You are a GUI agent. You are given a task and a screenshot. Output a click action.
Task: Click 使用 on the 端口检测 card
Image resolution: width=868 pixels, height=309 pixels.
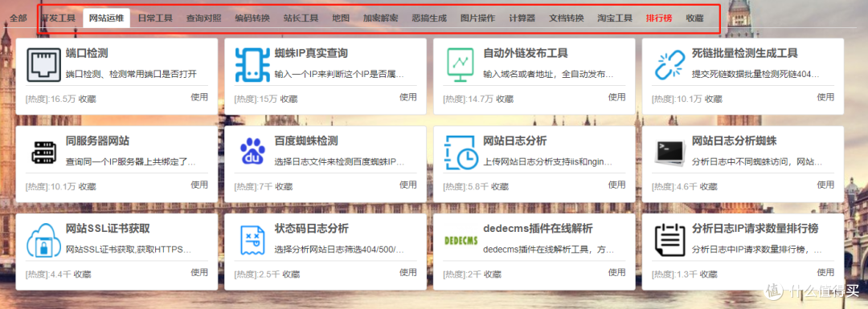pos(199,97)
